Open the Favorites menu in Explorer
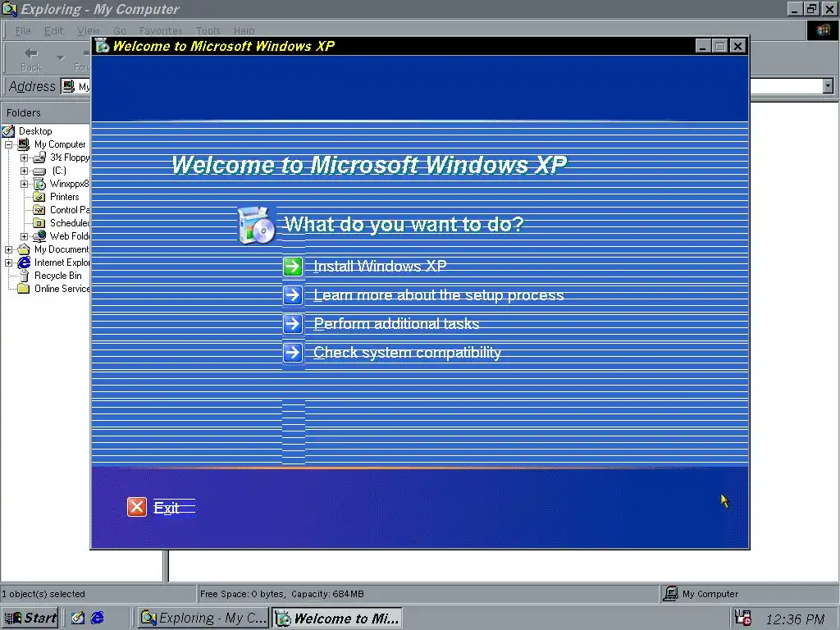 pyautogui.click(x=161, y=30)
